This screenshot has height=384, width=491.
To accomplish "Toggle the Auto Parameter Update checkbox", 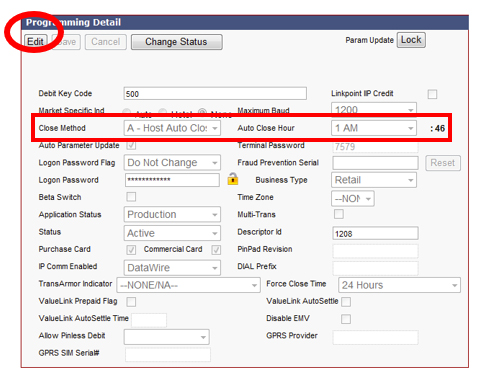I will coord(131,145).
